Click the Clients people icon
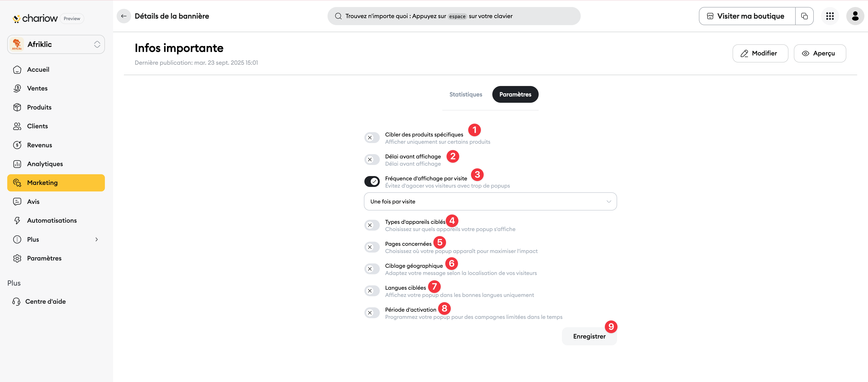 coord(17,126)
